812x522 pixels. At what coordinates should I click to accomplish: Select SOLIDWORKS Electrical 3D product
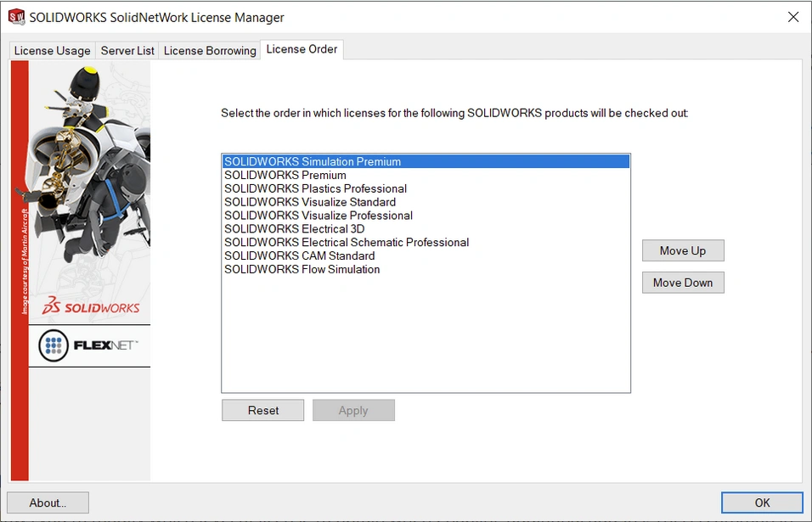click(x=426, y=228)
